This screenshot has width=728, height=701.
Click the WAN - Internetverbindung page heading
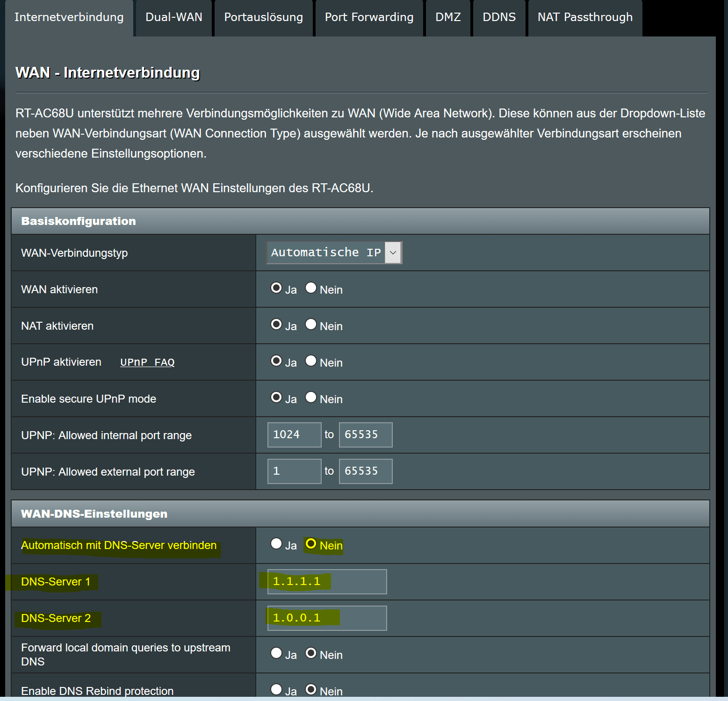tap(108, 72)
